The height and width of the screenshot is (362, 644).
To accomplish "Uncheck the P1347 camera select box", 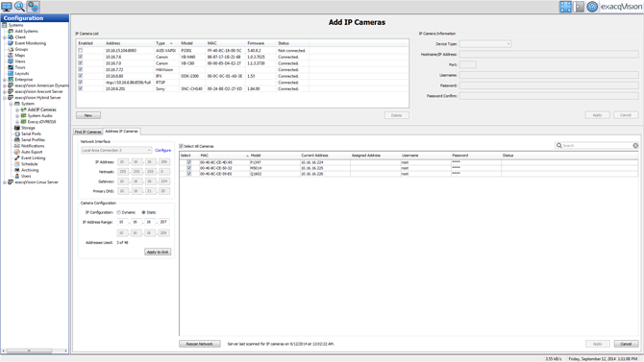I will 189,162.
